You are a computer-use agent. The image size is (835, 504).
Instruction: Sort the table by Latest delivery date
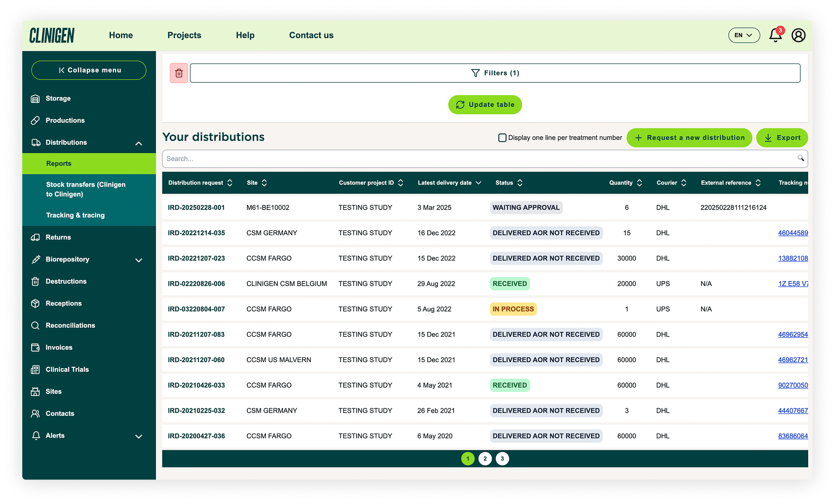click(479, 183)
